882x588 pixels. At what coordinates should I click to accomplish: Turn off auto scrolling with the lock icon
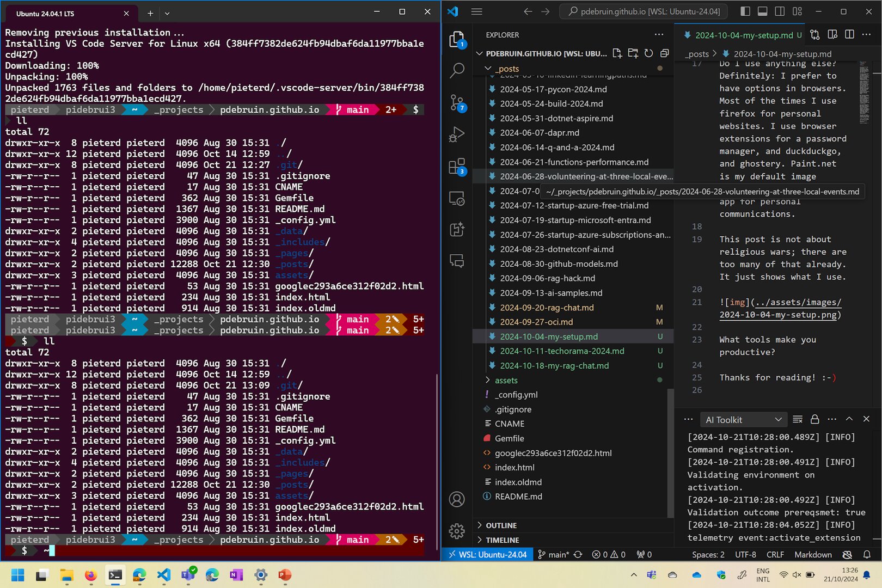(x=815, y=419)
